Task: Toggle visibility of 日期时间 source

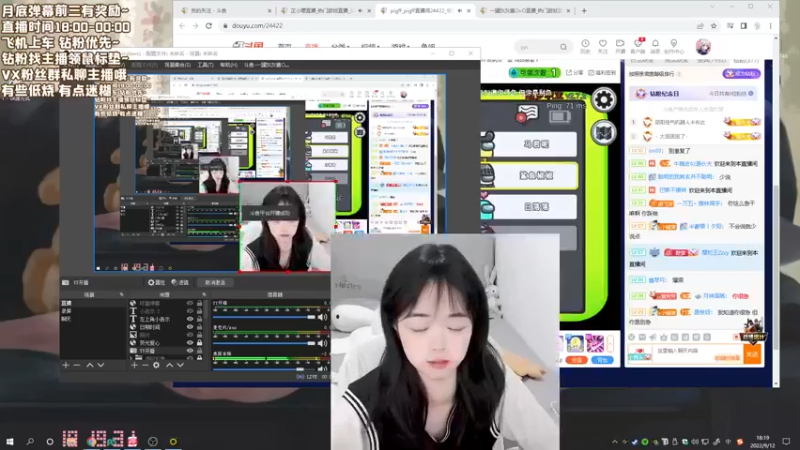Action: (190, 327)
